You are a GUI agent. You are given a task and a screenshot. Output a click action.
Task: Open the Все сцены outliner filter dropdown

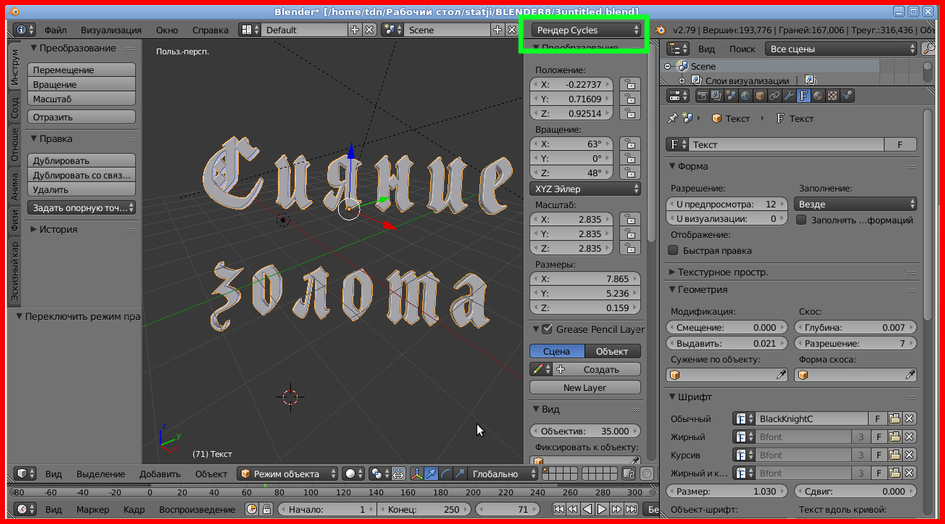841,49
